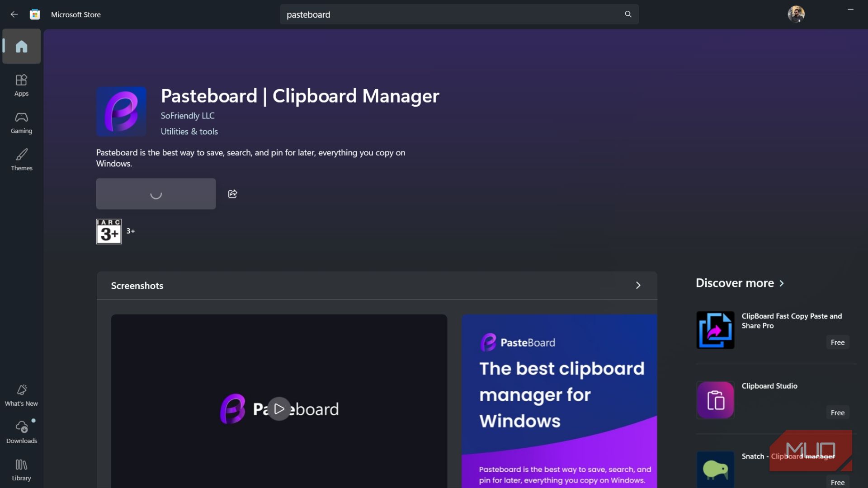Open the Clipboard Studio title
Screen dimensions: 868x488
click(x=769, y=386)
